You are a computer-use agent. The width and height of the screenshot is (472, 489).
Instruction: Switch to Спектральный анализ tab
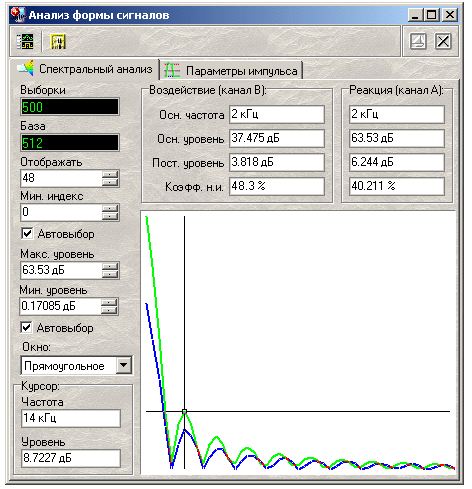[86, 69]
